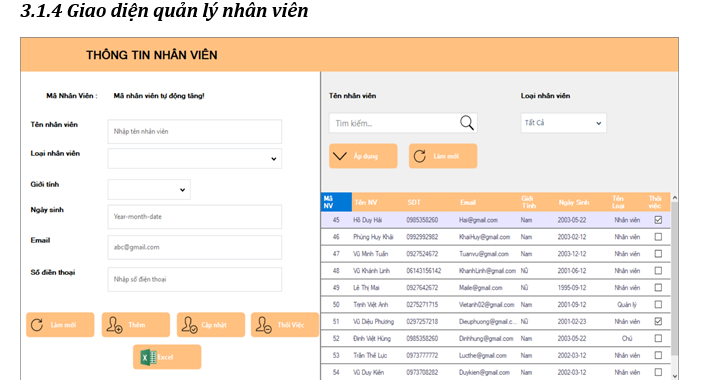Image resolution: width=702 pixels, height=390 pixels.
Task: Focus the Year-month-date birthday field
Action: 195,217
